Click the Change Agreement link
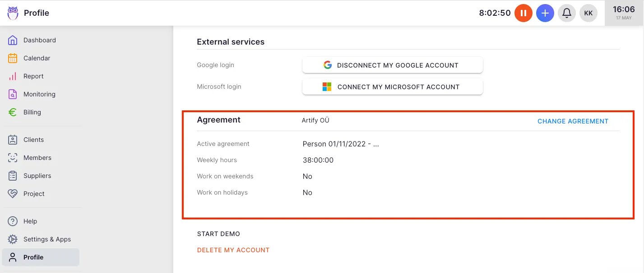Image resolution: width=644 pixels, height=273 pixels. [573, 121]
